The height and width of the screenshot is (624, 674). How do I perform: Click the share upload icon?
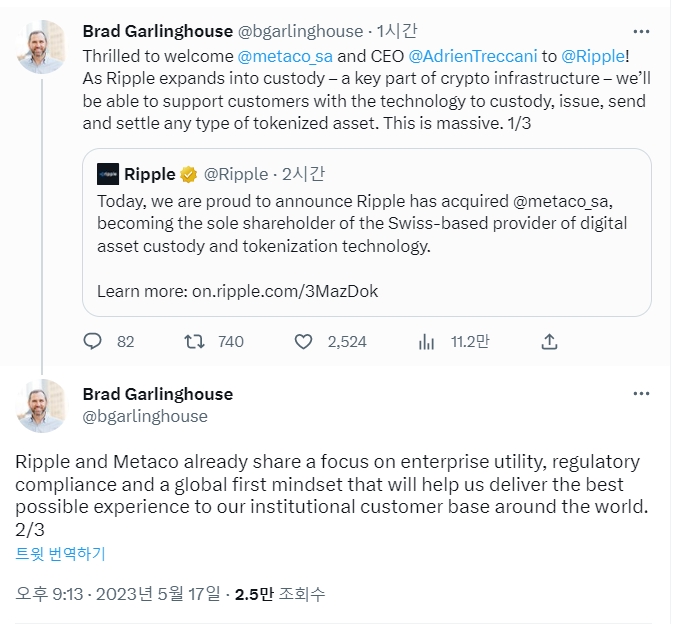point(549,341)
